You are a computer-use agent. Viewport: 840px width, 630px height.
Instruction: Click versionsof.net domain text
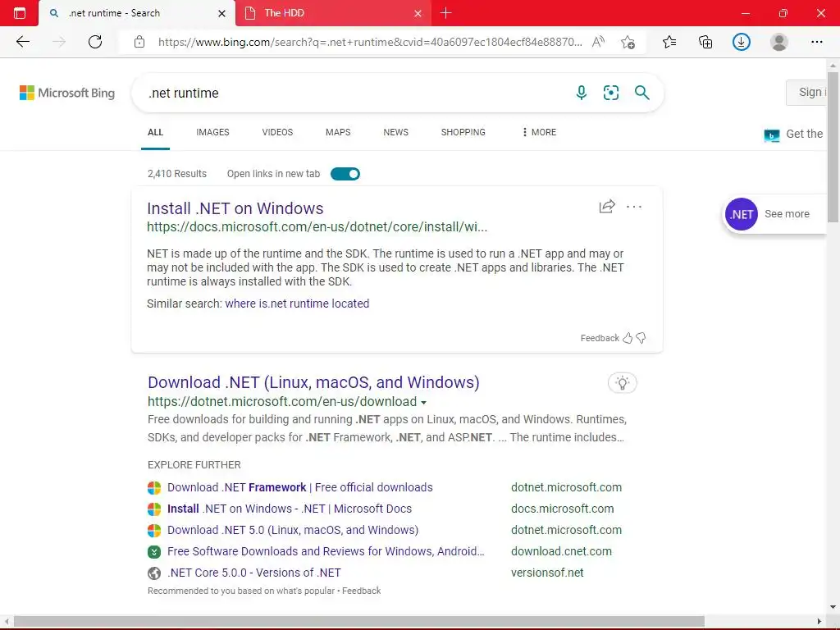pyautogui.click(x=547, y=573)
